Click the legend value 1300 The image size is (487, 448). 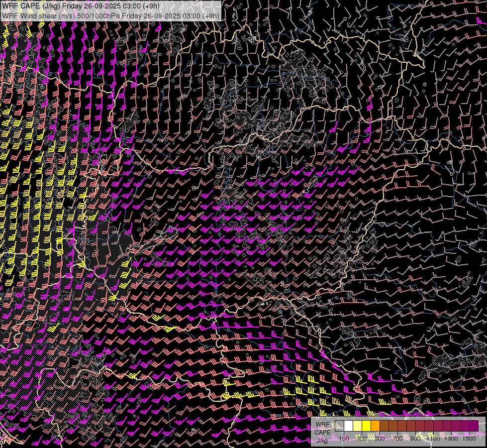coord(451,439)
